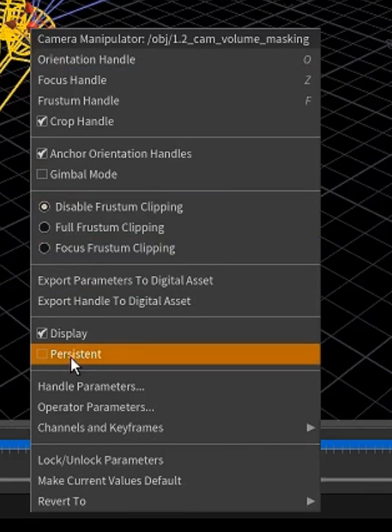392x532 pixels.
Task: Expand Channels and Keyframes submenu arrow
Action: click(311, 428)
